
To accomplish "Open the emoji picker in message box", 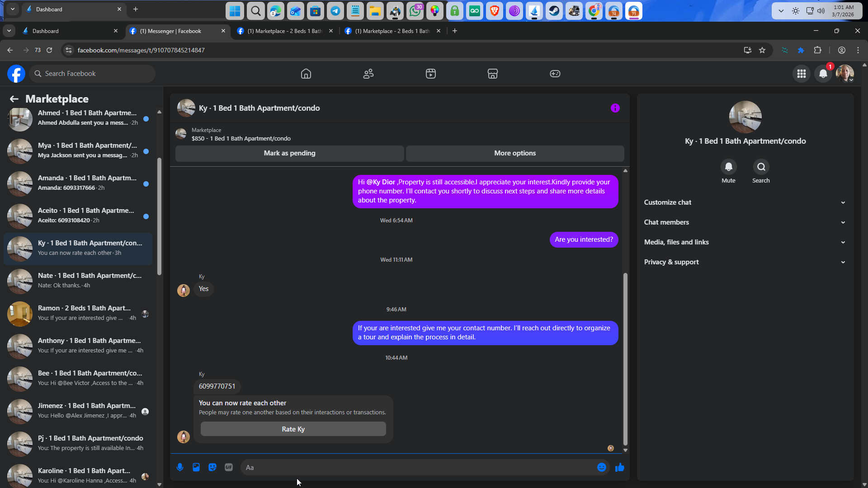I will click(x=601, y=467).
